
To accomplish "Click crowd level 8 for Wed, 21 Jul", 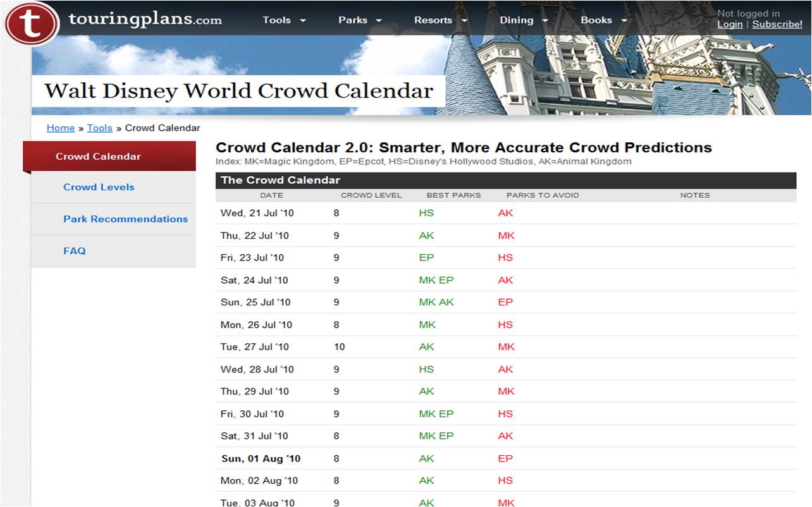I will (336, 213).
